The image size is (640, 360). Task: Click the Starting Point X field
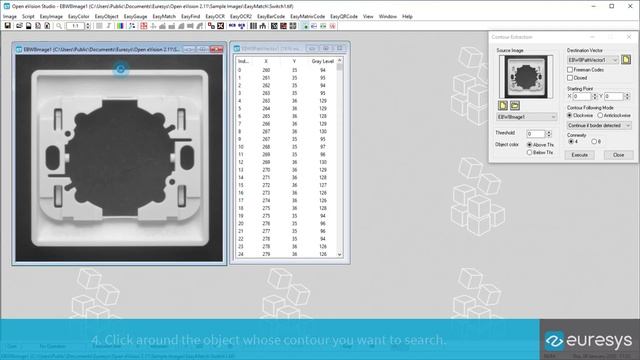coord(582,96)
